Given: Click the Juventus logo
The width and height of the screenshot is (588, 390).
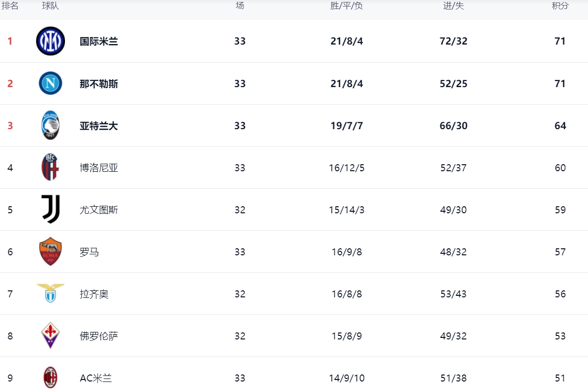Looking at the screenshot, I should point(50,209).
